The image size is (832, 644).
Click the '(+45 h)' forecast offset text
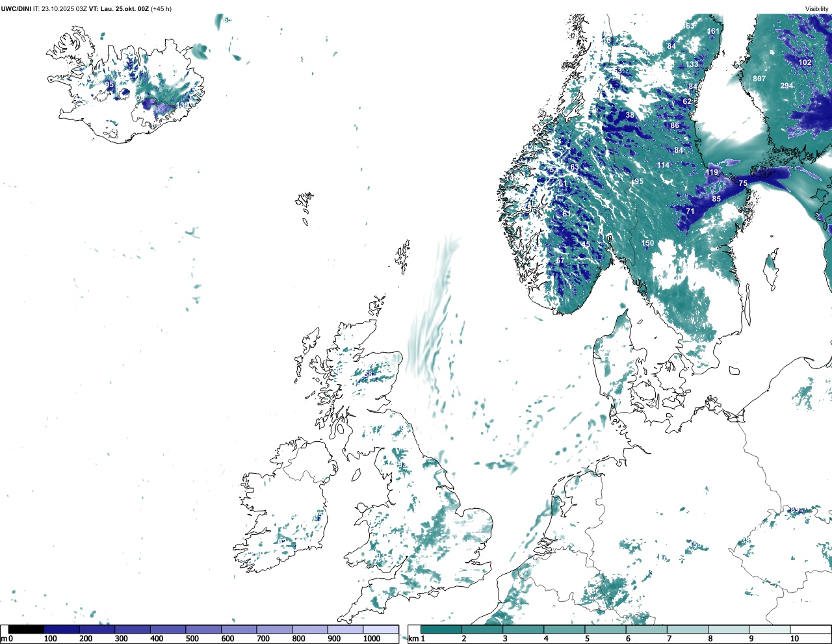(161, 8)
